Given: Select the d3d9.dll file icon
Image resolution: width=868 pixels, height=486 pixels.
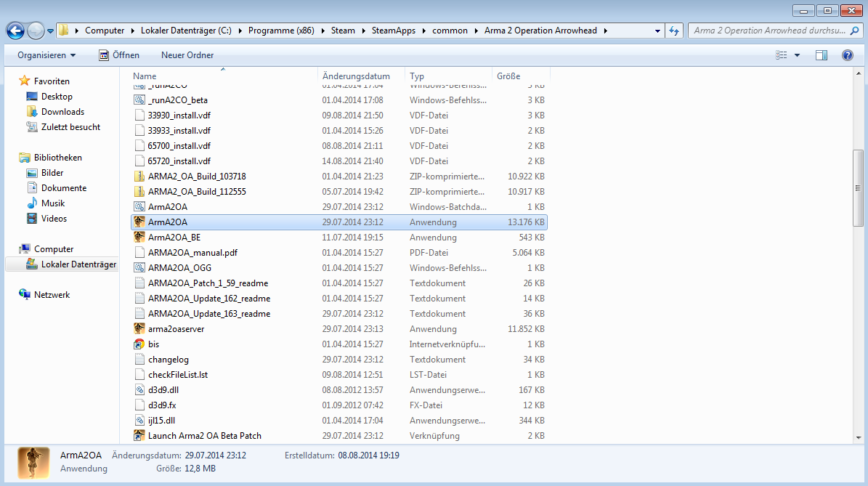Looking at the screenshot, I should click(x=139, y=389).
